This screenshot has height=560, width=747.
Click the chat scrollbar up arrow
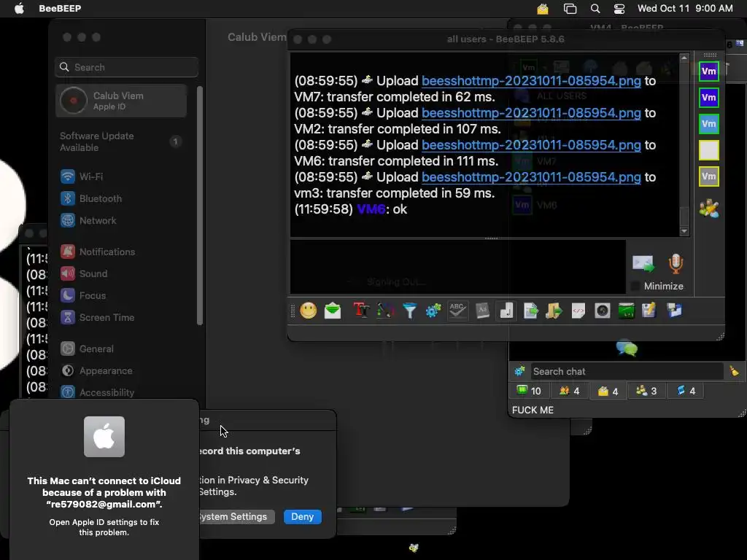(684, 58)
